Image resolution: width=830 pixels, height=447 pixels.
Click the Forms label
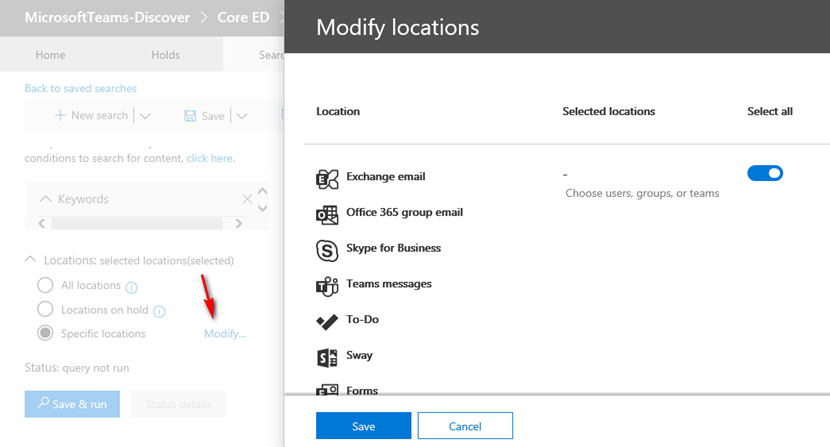coord(362,390)
